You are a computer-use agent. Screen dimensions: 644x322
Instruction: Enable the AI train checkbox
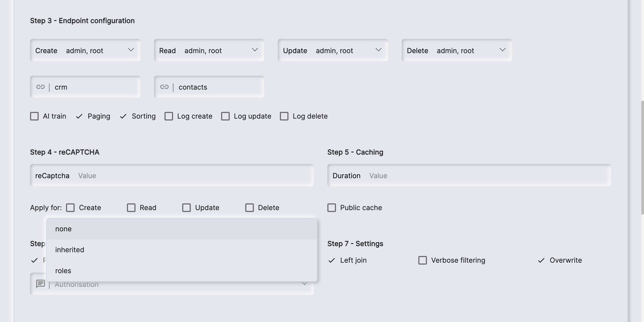click(x=34, y=116)
